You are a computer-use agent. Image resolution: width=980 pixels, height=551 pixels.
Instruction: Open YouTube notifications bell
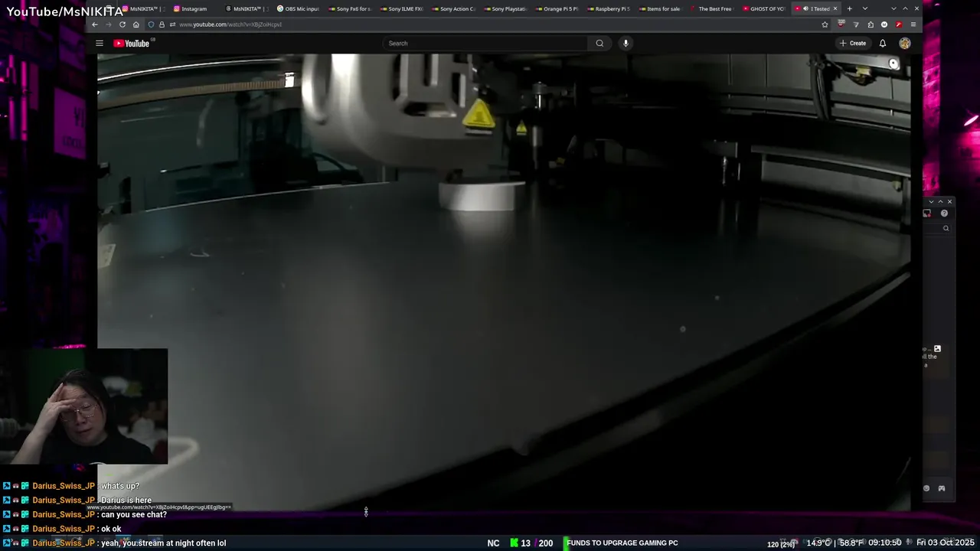[883, 43]
